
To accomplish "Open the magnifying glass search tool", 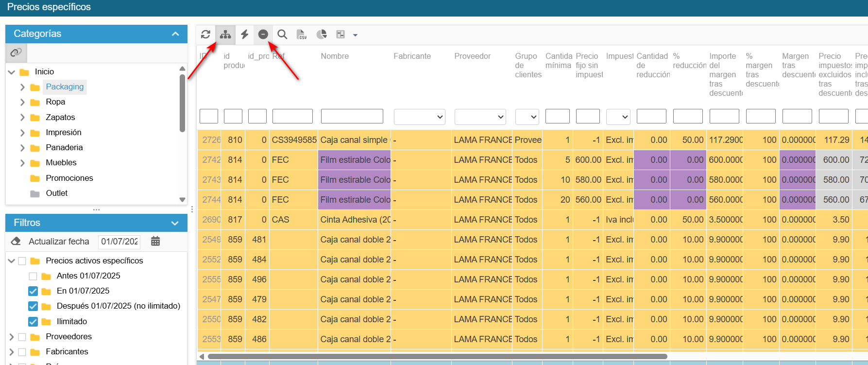I will coord(282,35).
